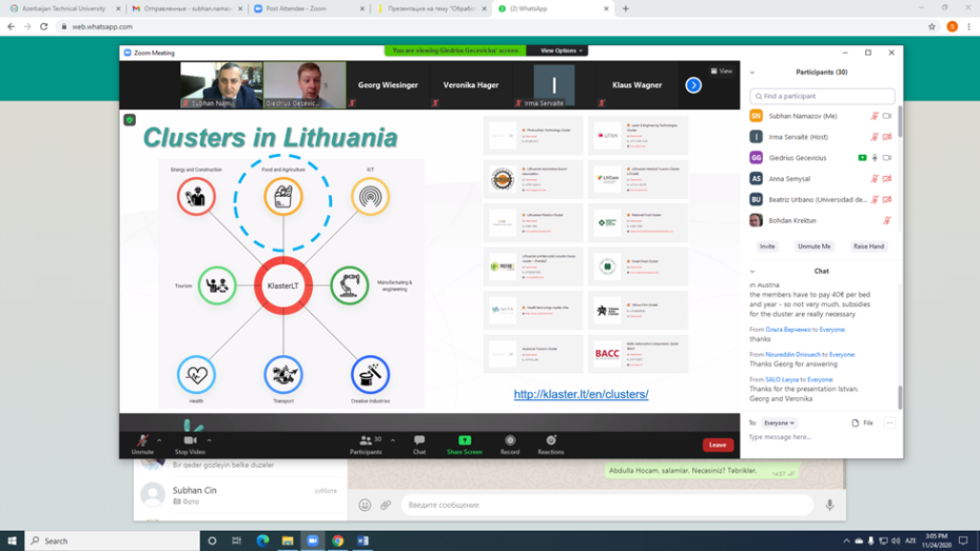Click Irma Servaitė's video off icon
The width and height of the screenshot is (980, 551).
(x=887, y=137)
